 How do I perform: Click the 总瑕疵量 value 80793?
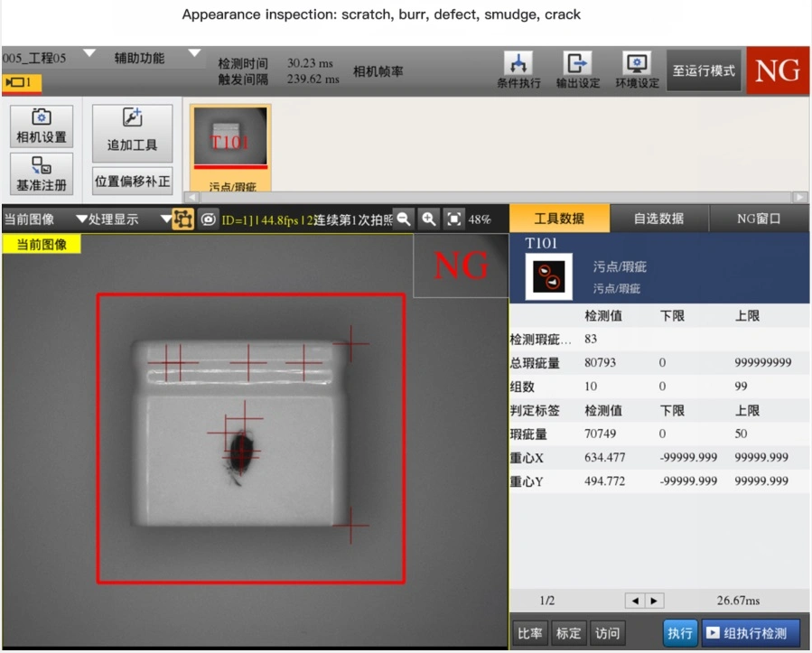(x=600, y=362)
